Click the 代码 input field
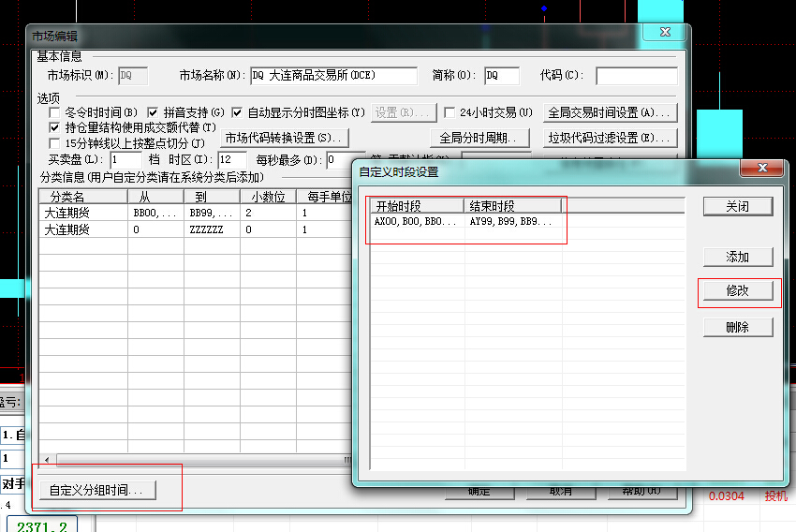The height and width of the screenshot is (532, 796). (x=636, y=75)
